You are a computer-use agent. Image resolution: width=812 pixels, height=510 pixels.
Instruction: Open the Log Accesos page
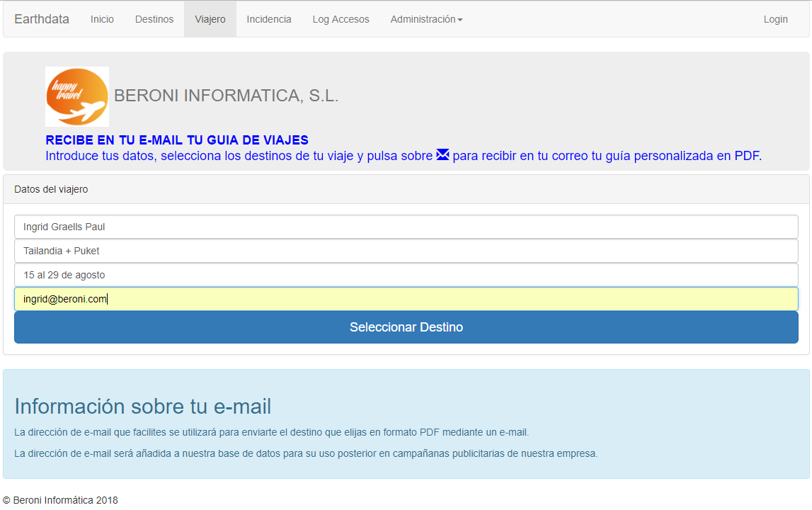[x=341, y=19]
